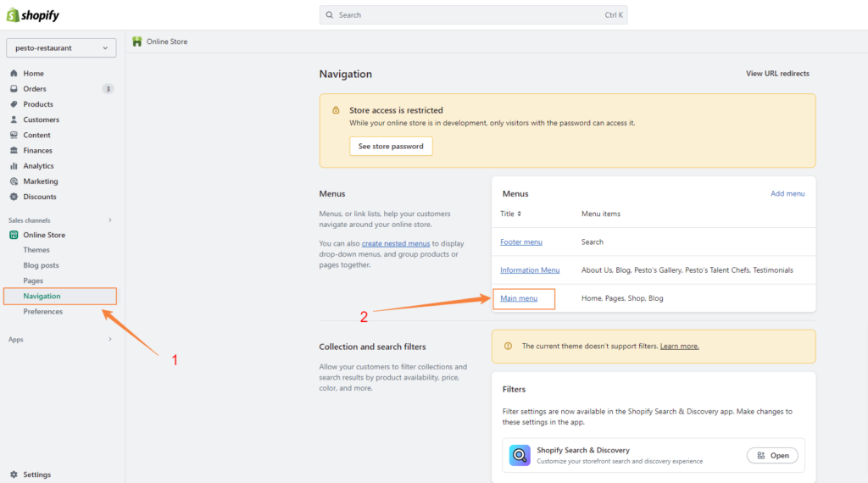The width and height of the screenshot is (868, 483).
Task: Click the See store password button
Action: point(391,147)
